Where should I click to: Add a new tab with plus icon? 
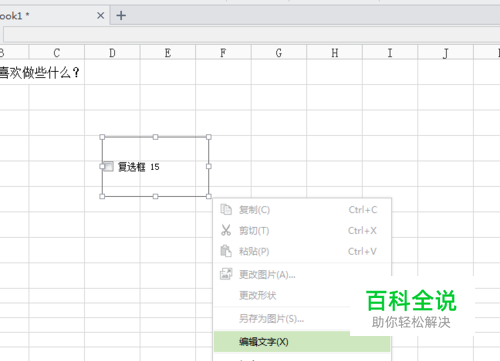121,15
